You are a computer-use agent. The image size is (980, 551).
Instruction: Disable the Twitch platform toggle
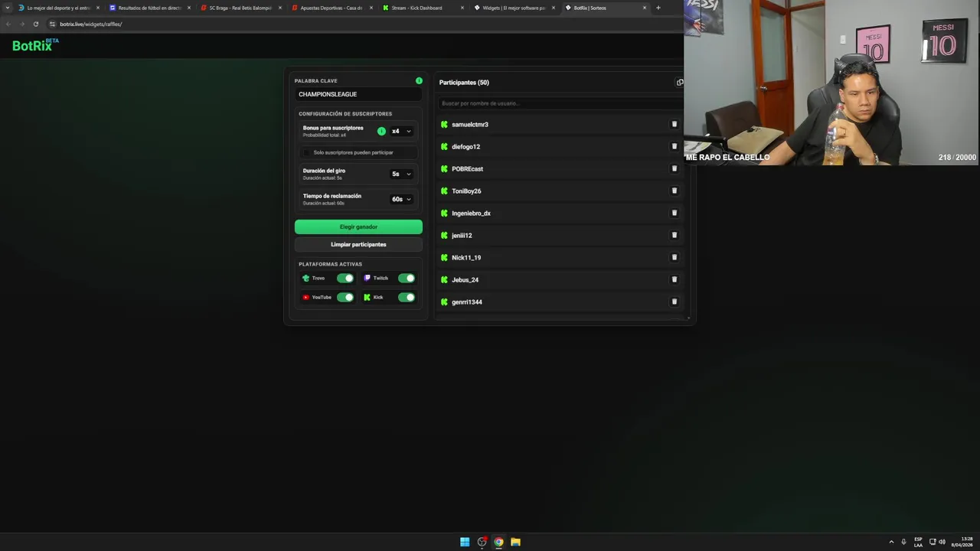point(407,278)
